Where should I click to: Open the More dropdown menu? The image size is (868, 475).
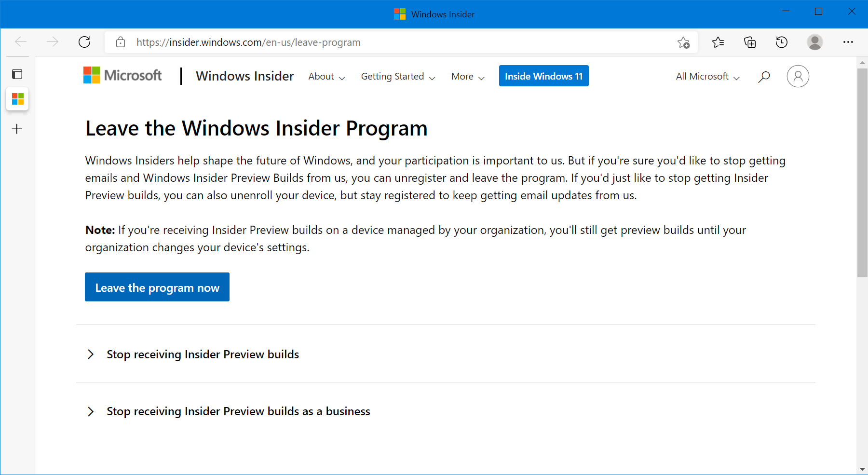(467, 77)
